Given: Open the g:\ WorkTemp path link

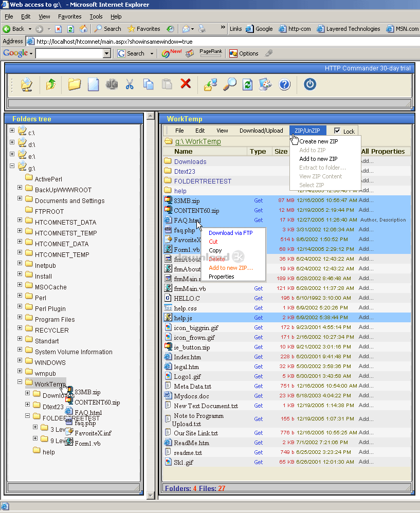Looking at the screenshot, I should (198, 141).
